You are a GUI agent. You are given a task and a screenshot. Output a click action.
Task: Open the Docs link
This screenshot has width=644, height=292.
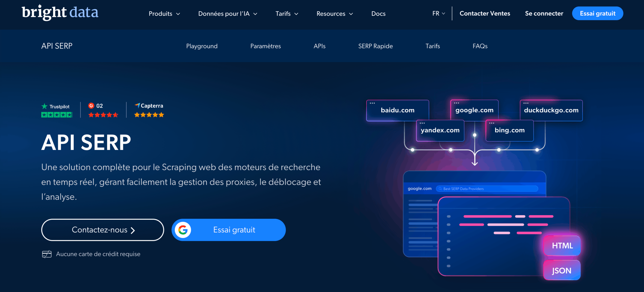click(x=378, y=14)
